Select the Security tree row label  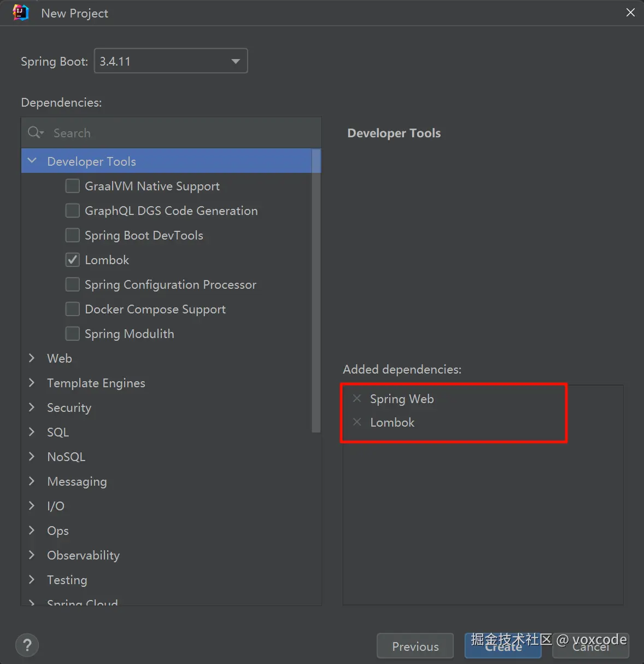point(69,407)
